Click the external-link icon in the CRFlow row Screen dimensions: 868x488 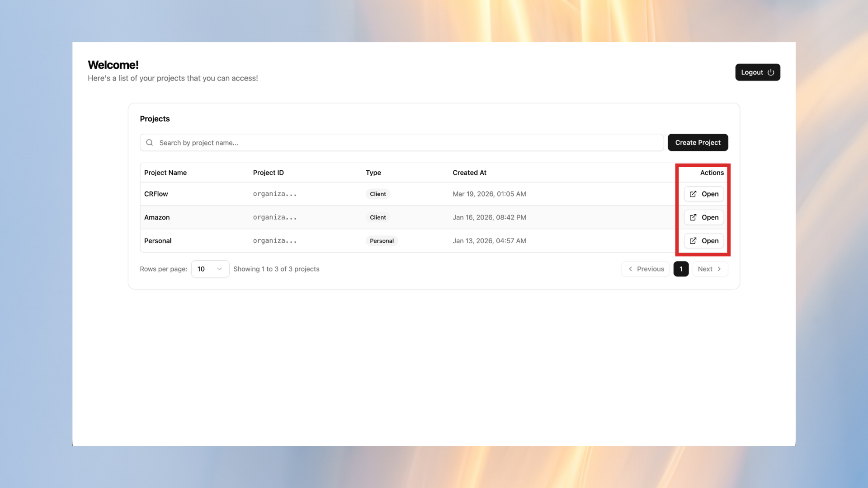(693, 194)
